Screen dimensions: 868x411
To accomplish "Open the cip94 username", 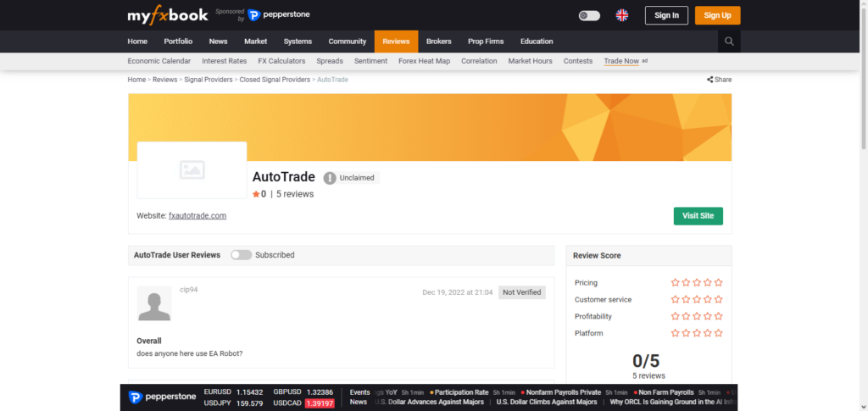I will (189, 289).
